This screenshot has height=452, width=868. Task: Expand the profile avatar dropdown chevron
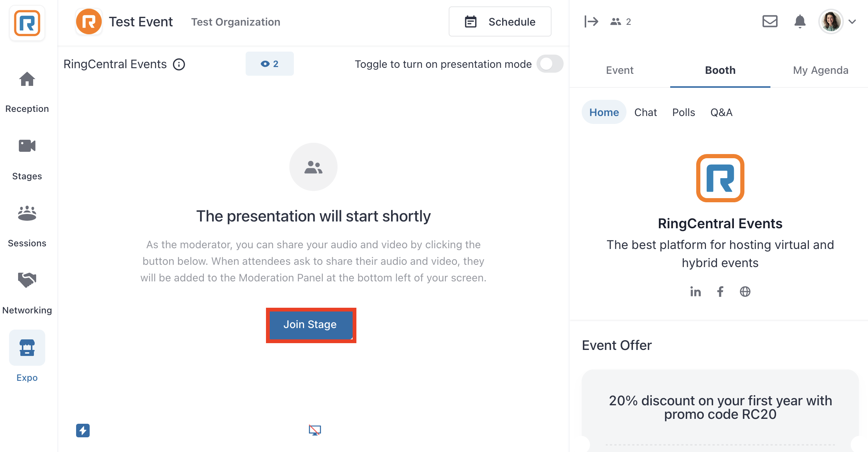pos(852,21)
